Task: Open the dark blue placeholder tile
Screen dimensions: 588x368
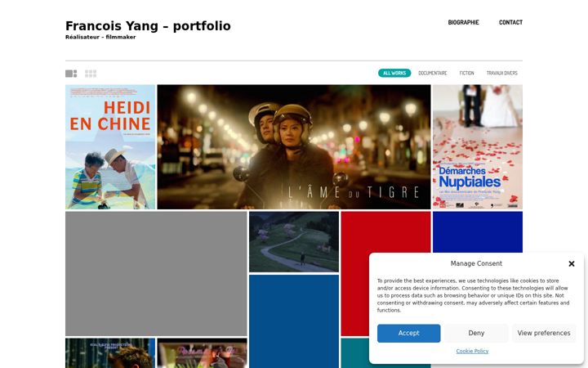Action: (478, 231)
